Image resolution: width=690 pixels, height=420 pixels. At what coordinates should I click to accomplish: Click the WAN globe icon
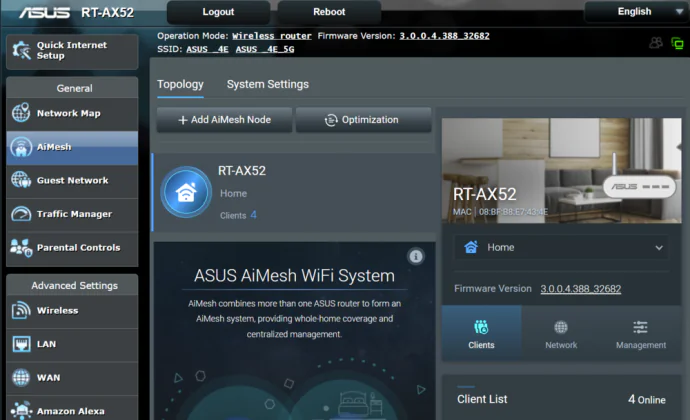coord(21,377)
